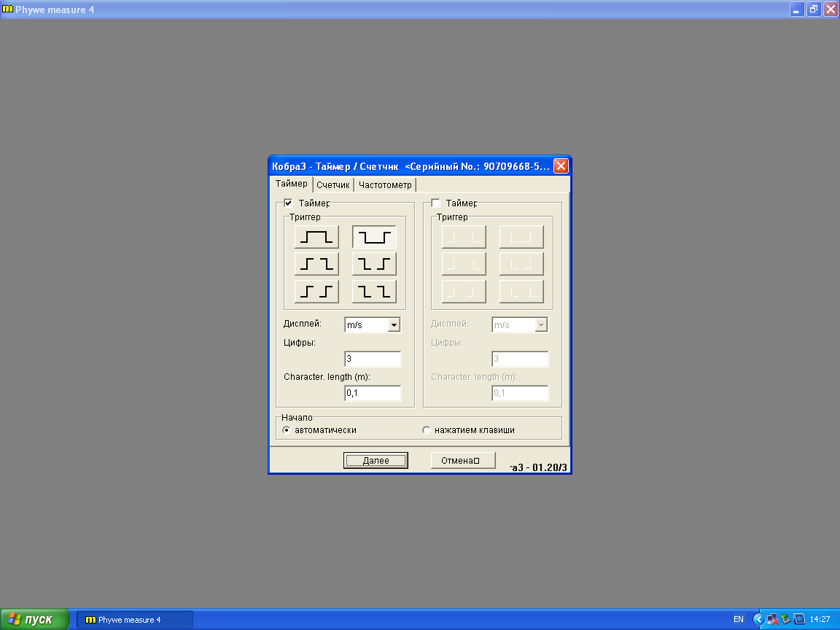
Task: Click greyed positive pulse trigger in second timer group
Action: (464, 237)
